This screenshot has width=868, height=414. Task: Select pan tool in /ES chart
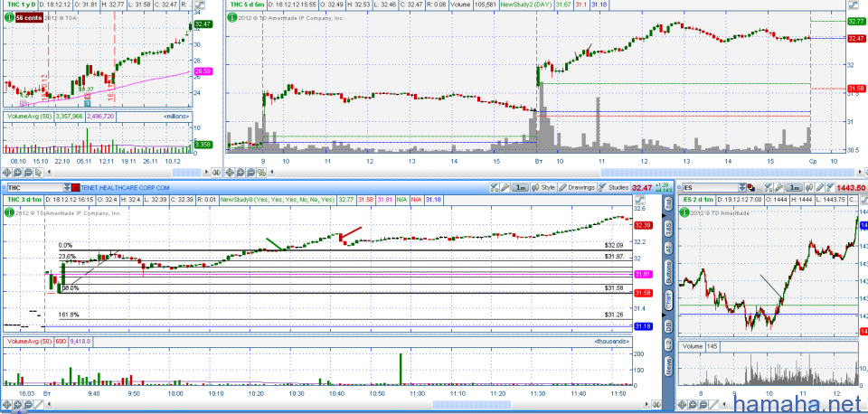coord(682,405)
